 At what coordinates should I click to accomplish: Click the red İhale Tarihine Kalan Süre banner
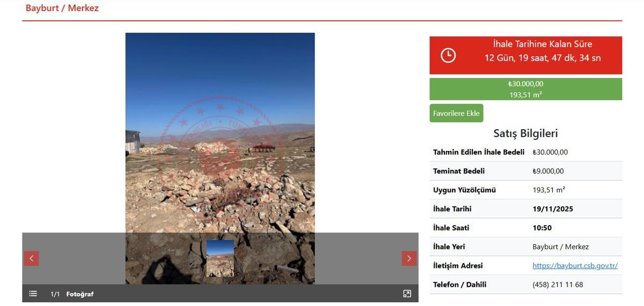tap(526, 55)
